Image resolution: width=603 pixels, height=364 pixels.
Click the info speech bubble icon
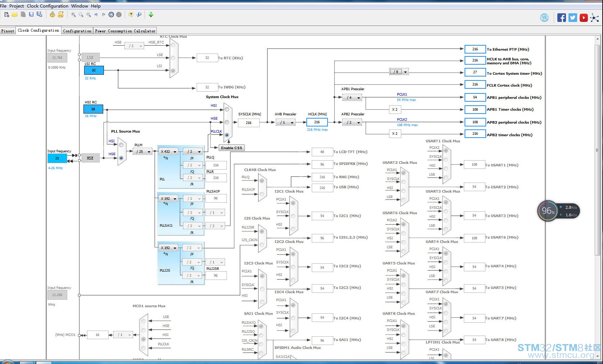tap(139, 15)
